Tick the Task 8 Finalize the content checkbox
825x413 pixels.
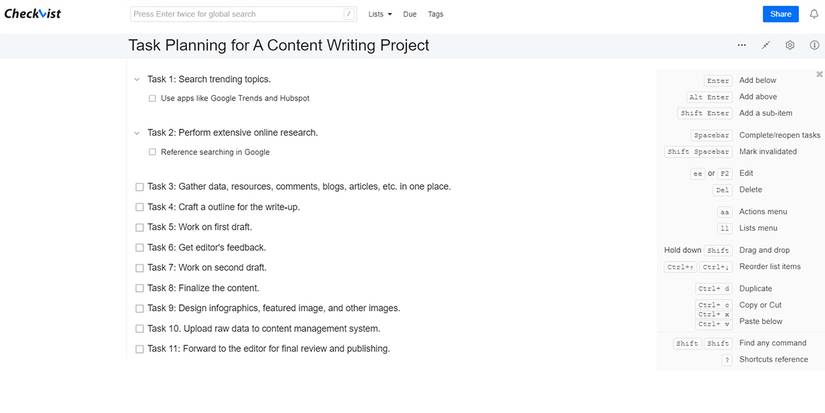139,288
